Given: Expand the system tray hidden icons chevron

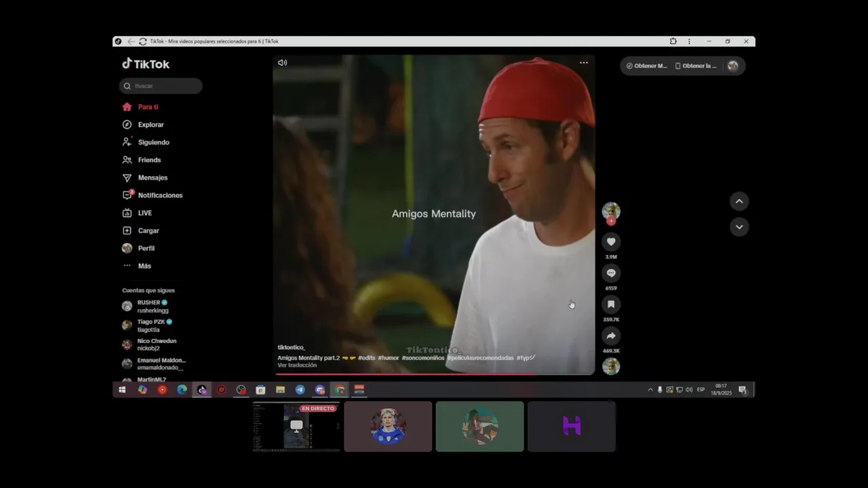Looking at the screenshot, I should click(650, 390).
